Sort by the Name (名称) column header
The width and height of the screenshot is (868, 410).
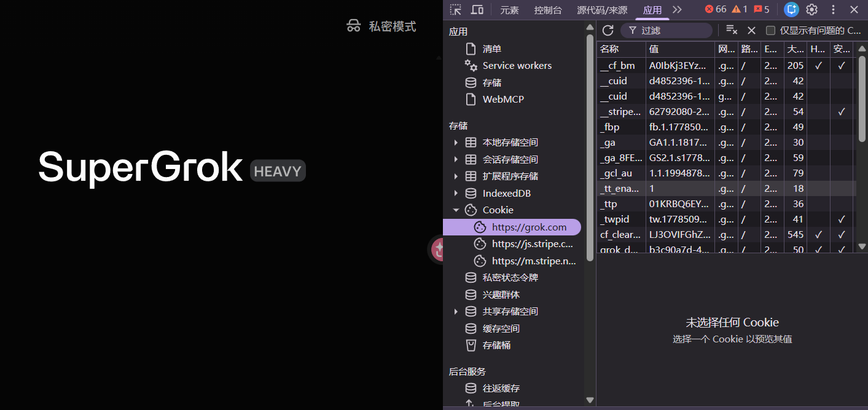pos(621,49)
